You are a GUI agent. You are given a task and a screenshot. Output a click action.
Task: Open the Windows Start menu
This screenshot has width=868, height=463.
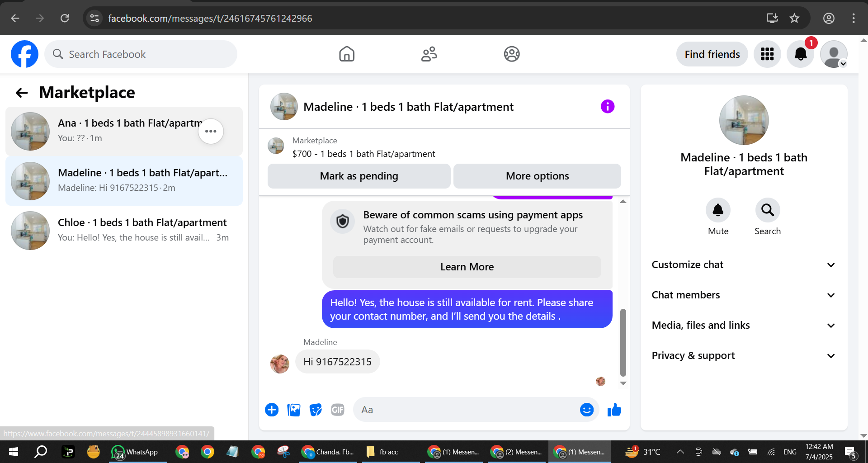14,452
